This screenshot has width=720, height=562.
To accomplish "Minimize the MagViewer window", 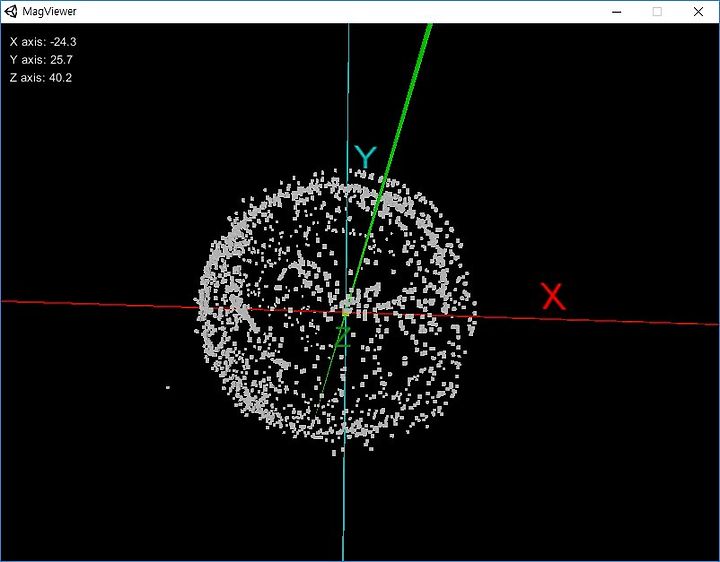I will pyautogui.click(x=617, y=12).
